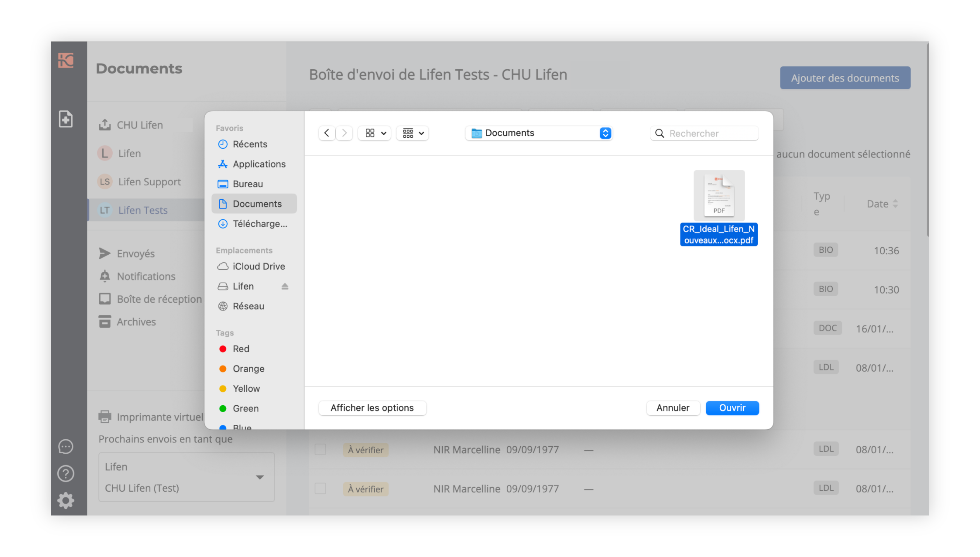Screen dimensions: 980x557
Task: Click the 10:30 date cell
Action: tap(886, 290)
